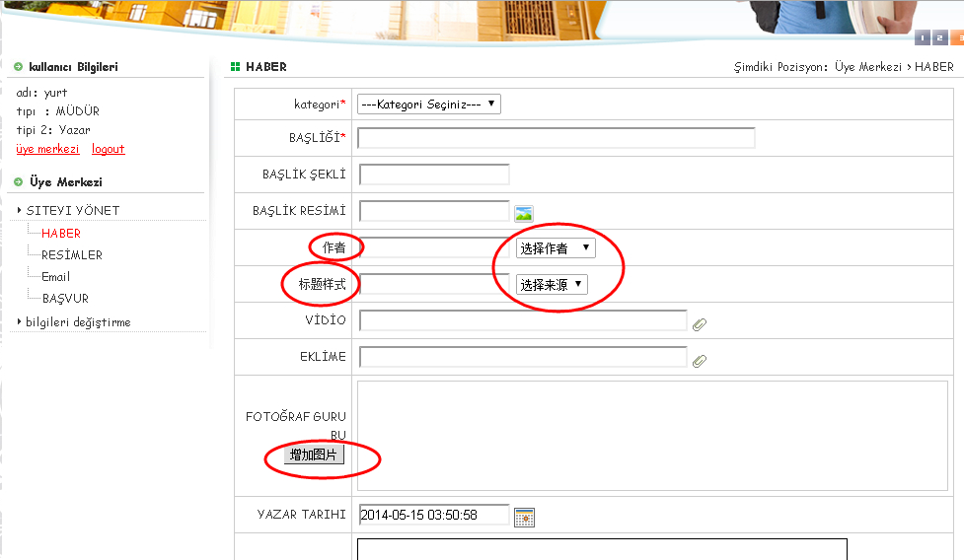Click the logout link
The height and width of the screenshot is (560, 964).
(x=109, y=150)
